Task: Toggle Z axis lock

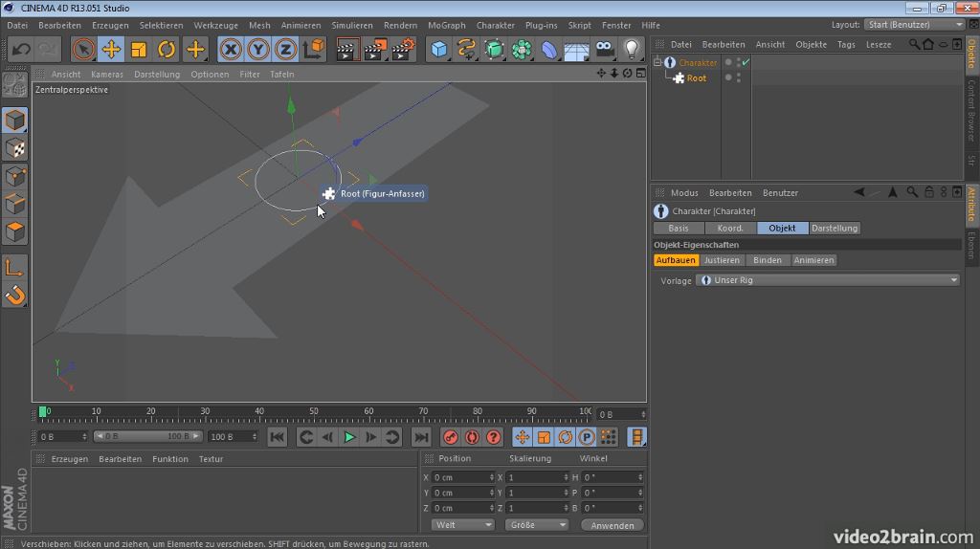Action: pyautogui.click(x=285, y=50)
